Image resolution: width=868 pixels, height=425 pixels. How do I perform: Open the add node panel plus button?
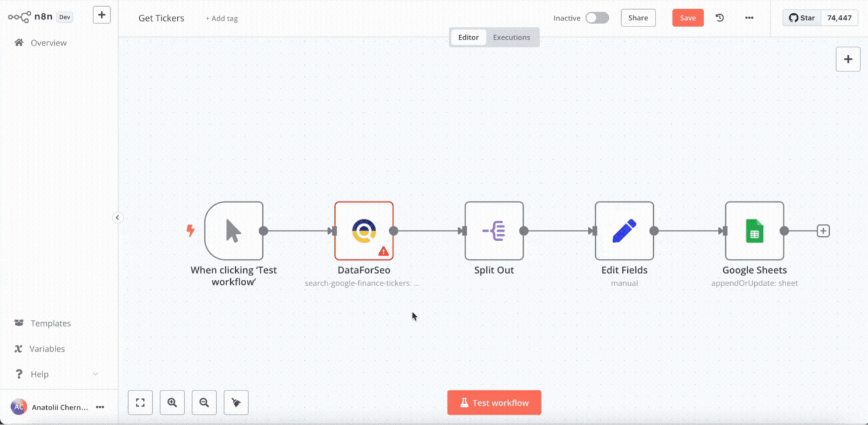pos(848,59)
